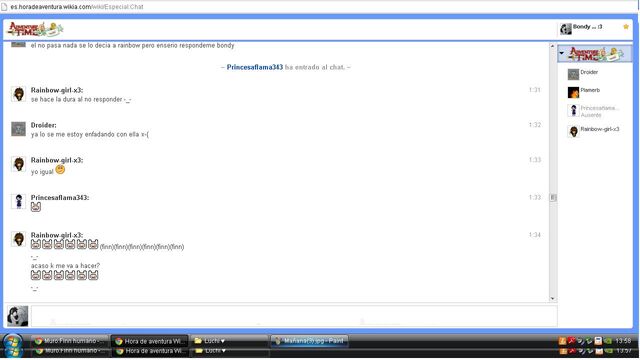Focus the chat message input field
The height and width of the screenshot is (360, 640).
tap(294, 316)
